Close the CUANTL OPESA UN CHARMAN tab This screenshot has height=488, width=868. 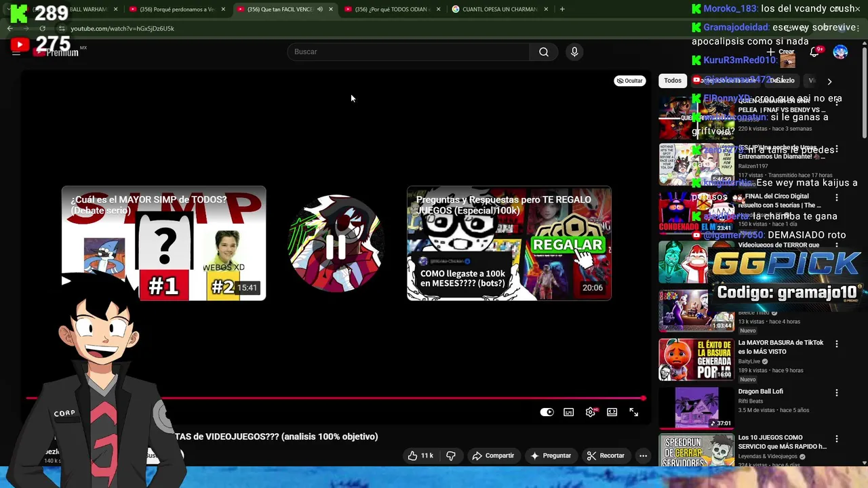click(x=546, y=9)
